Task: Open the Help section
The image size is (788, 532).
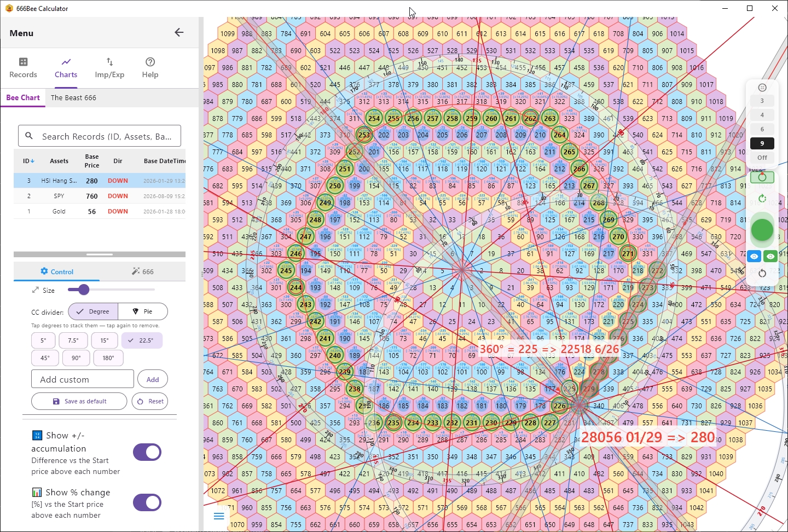Action: [150, 68]
